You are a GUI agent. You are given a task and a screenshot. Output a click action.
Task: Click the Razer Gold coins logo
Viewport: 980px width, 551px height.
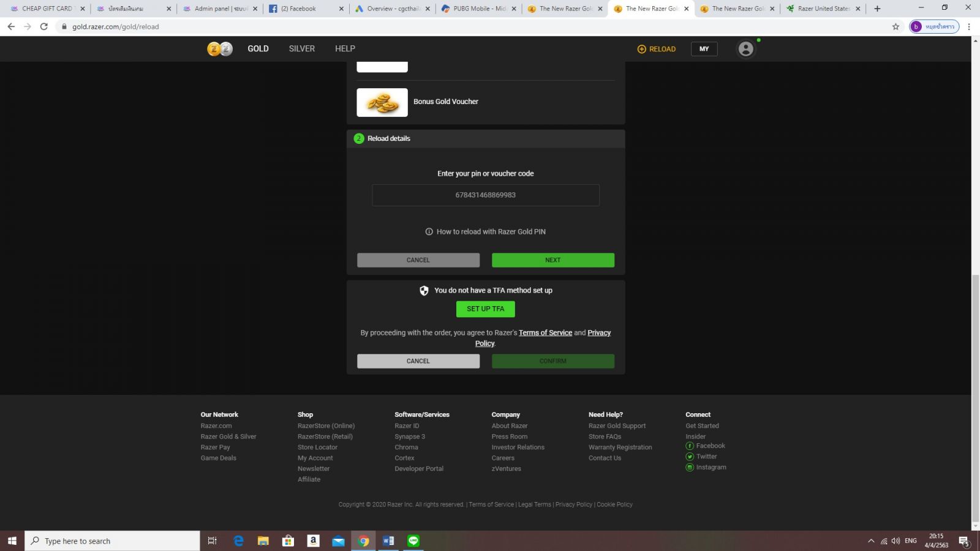click(220, 49)
